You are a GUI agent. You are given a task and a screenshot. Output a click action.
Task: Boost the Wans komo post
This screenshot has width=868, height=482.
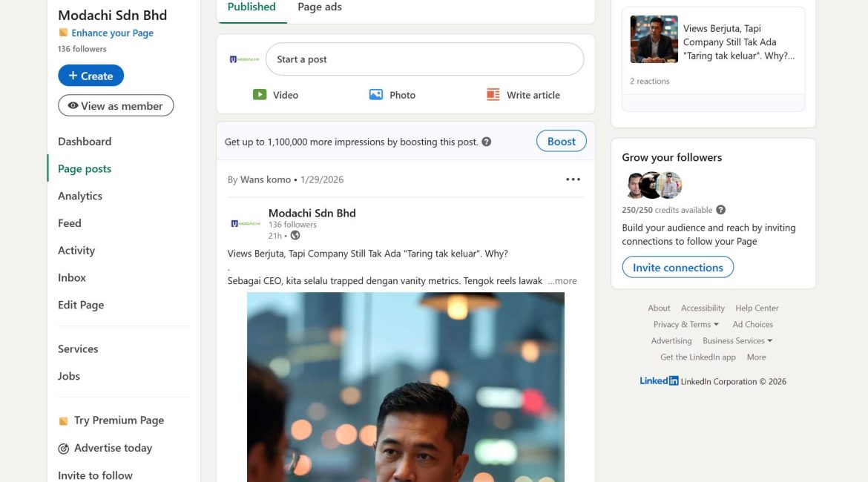point(561,141)
